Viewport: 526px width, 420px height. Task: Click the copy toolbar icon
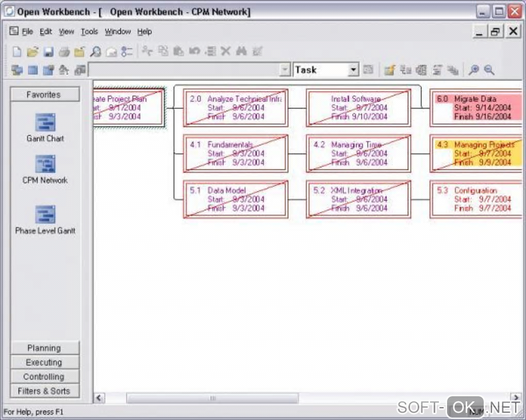click(163, 51)
